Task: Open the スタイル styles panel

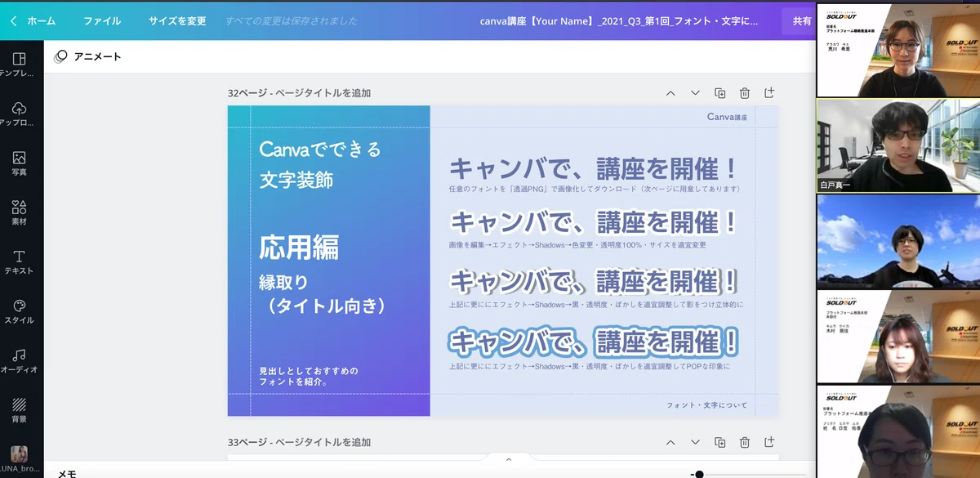Action: point(20,311)
